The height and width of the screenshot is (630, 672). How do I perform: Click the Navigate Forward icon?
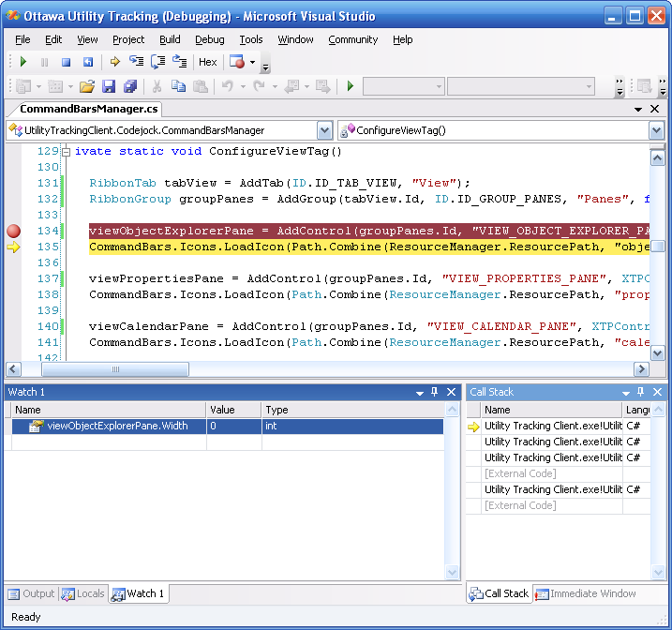323,86
